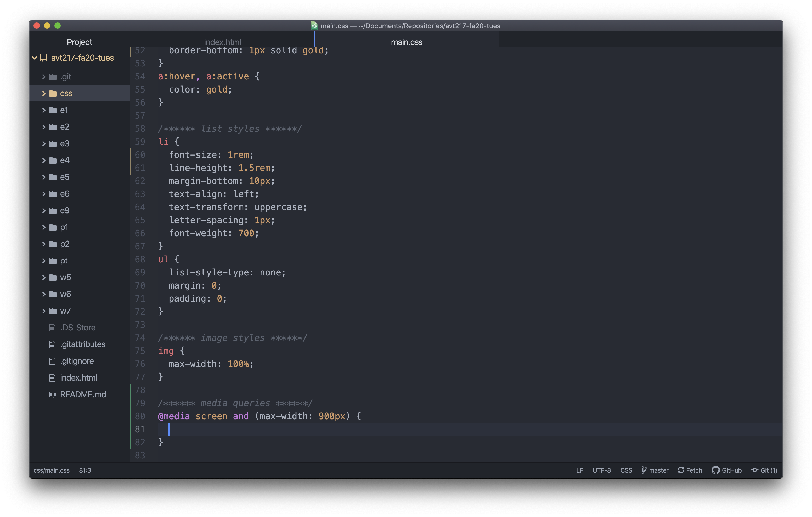This screenshot has width=812, height=517.
Task: Select the w6 folder name
Action: click(65, 294)
